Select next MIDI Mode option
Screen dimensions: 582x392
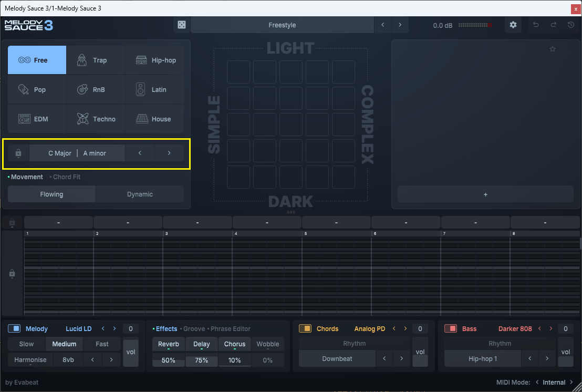(x=570, y=383)
